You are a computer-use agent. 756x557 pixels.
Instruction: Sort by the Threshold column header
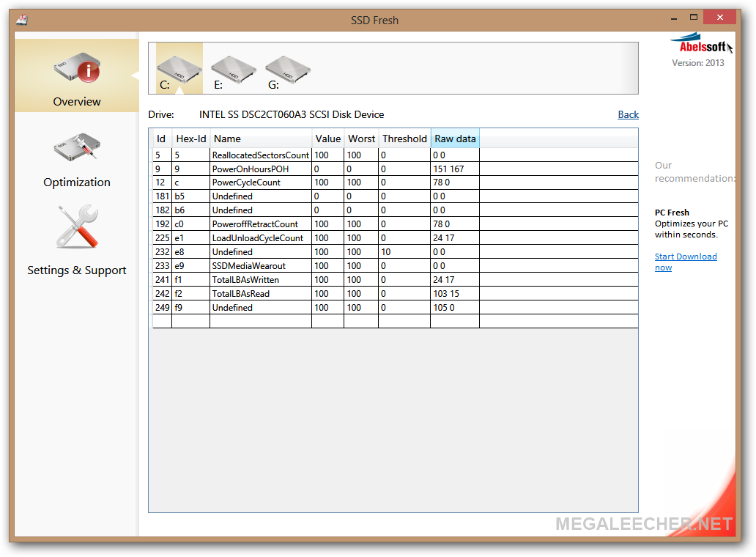404,139
